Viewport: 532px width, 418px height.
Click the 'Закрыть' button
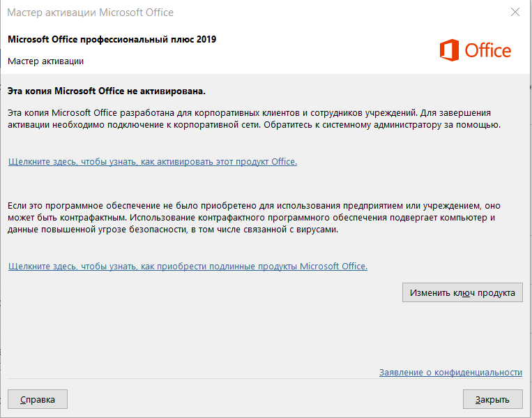pyautogui.click(x=493, y=399)
